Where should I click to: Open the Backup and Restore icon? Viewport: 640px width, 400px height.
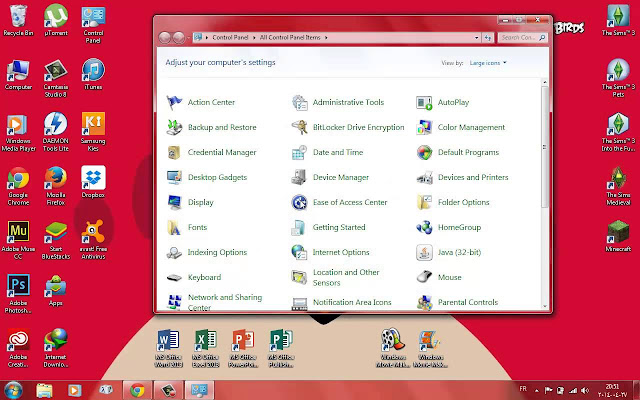tap(174, 127)
